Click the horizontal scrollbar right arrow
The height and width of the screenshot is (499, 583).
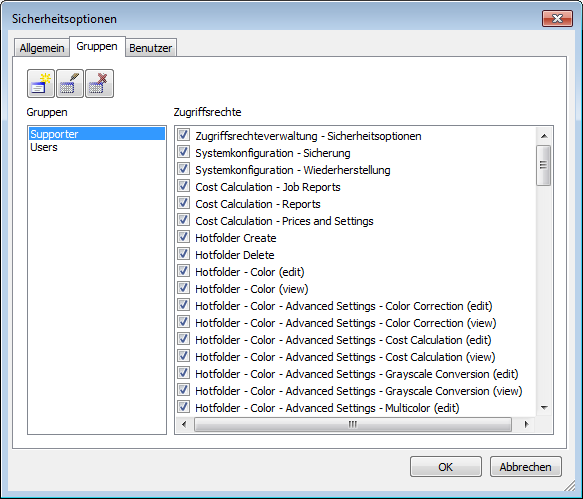526,424
